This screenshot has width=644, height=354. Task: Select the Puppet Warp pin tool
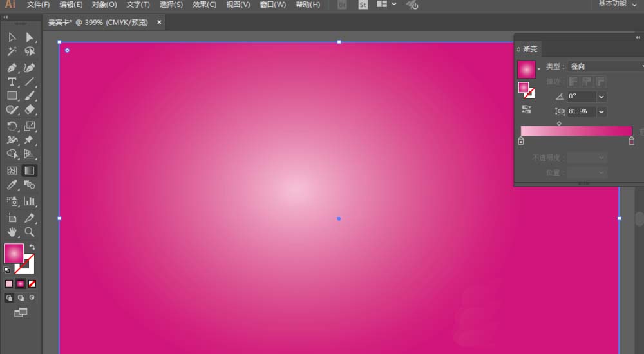[x=30, y=140]
